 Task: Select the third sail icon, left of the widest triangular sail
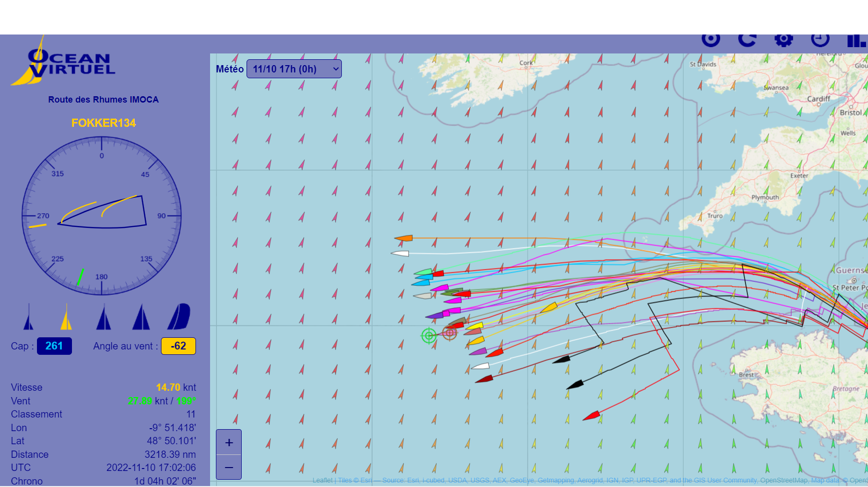[104, 317]
